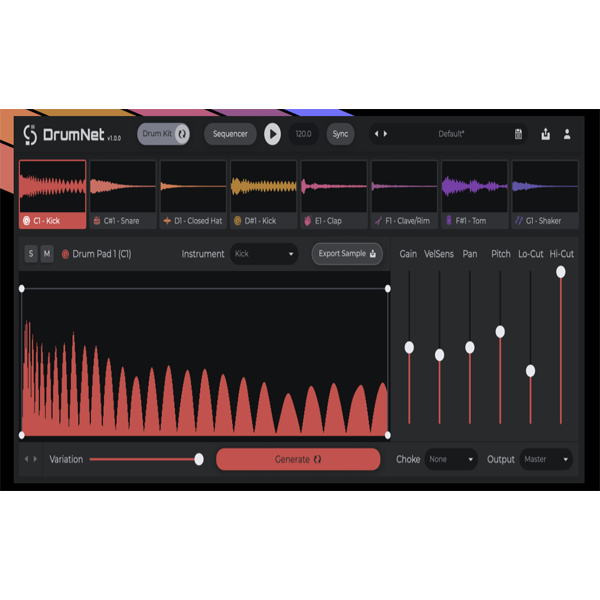The height and width of the screenshot is (600, 600).
Task: Select the F1 - Clave/Rim pad
Action: (x=404, y=194)
